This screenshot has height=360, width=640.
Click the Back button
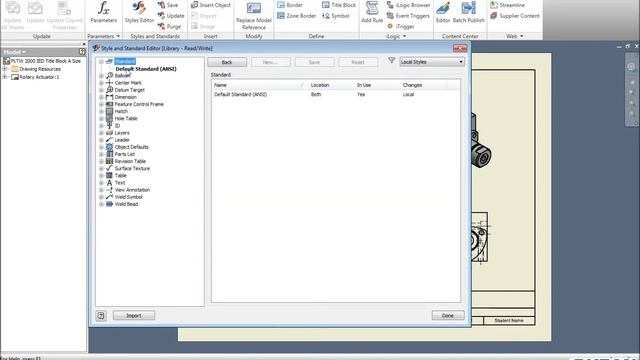(227, 62)
